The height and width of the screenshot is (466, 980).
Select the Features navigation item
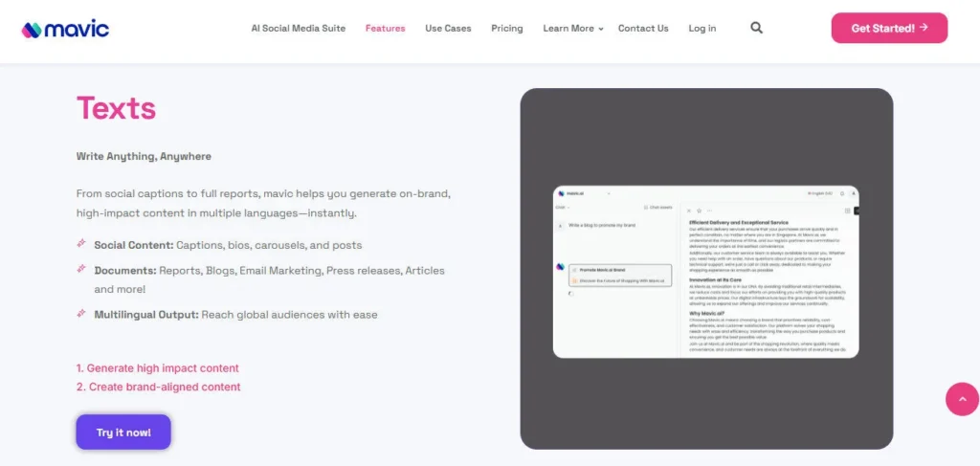pos(385,29)
